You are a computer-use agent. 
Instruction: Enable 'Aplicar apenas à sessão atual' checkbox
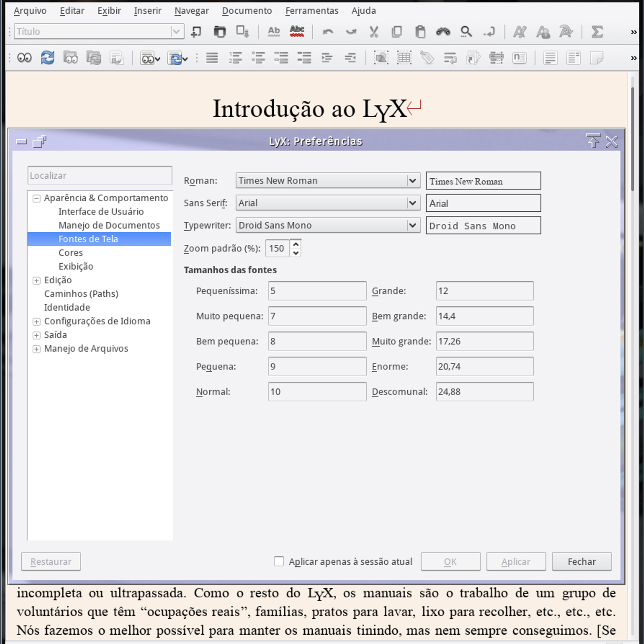[279, 561]
